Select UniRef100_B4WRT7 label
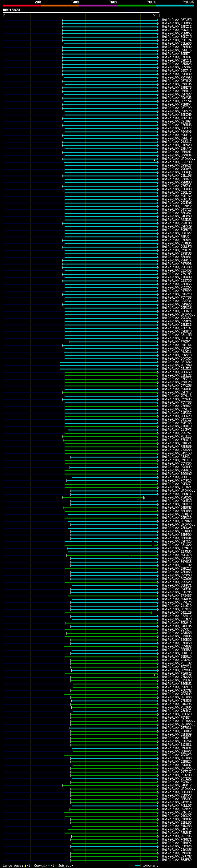197x868 pixels. tap(177, 785)
